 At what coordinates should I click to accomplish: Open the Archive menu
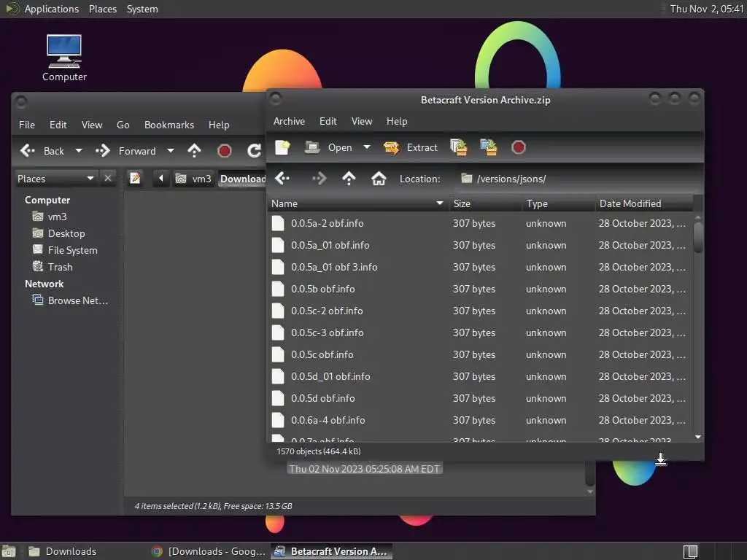[289, 122]
